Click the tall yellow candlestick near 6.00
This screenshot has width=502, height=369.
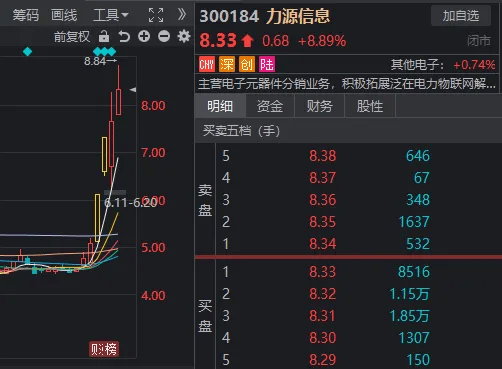point(97,218)
